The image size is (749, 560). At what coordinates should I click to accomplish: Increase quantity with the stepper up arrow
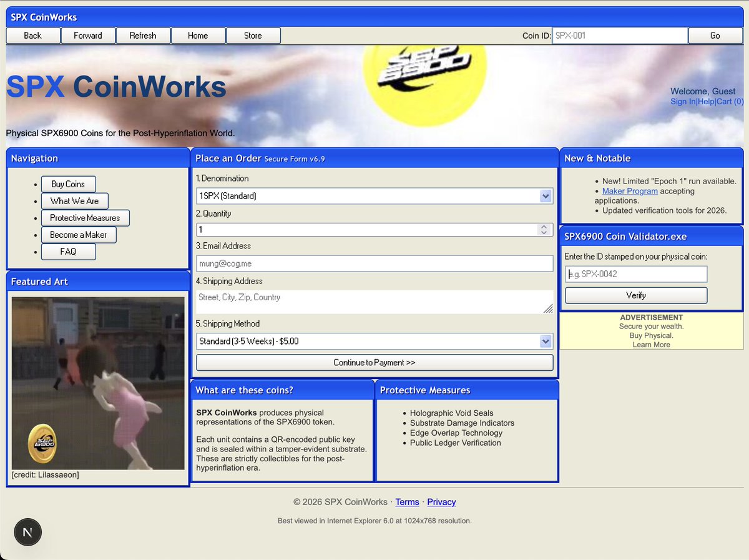click(x=544, y=227)
